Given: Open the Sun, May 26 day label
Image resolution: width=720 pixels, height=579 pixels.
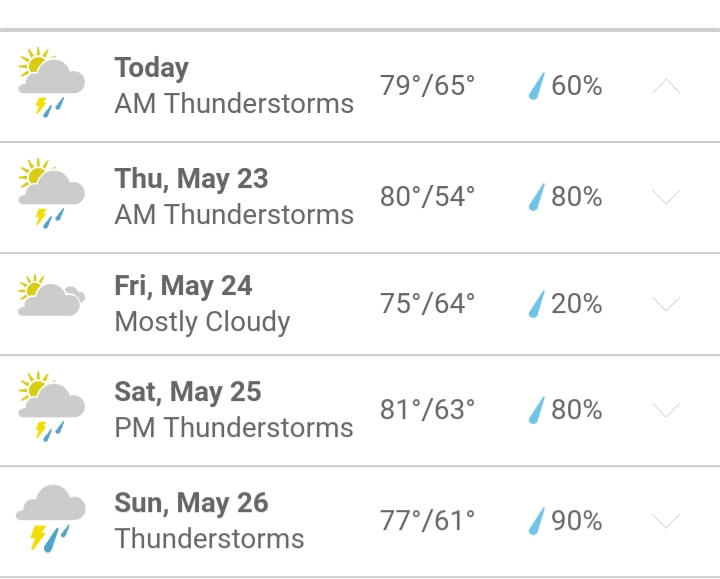Looking at the screenshot, I should (x=191, y=503).
